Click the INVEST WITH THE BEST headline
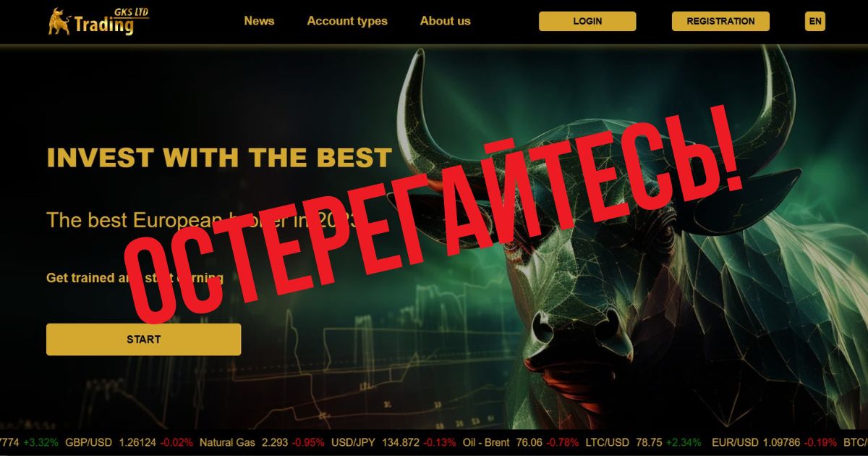Screen dimensions: 868x456 [x=219, y=157]
